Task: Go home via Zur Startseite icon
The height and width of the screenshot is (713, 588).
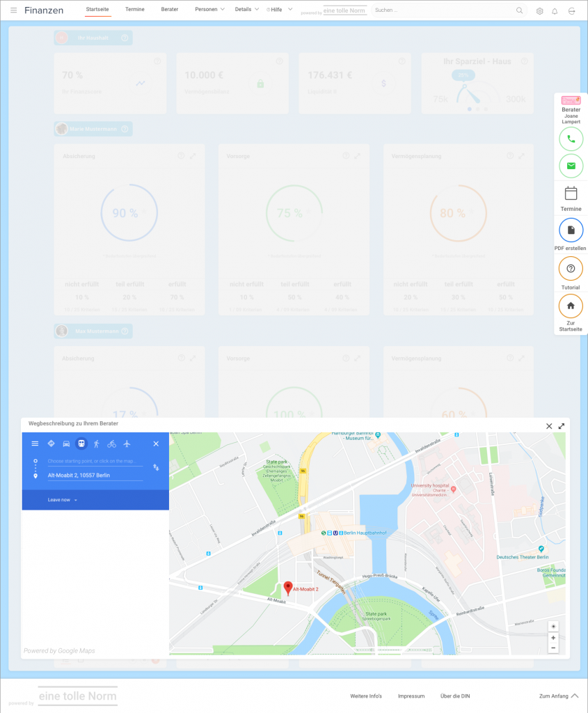Action: (x=571, y=306)
